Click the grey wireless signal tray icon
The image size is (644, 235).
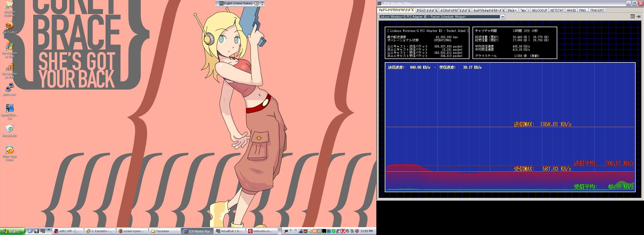tap(319, 231)
